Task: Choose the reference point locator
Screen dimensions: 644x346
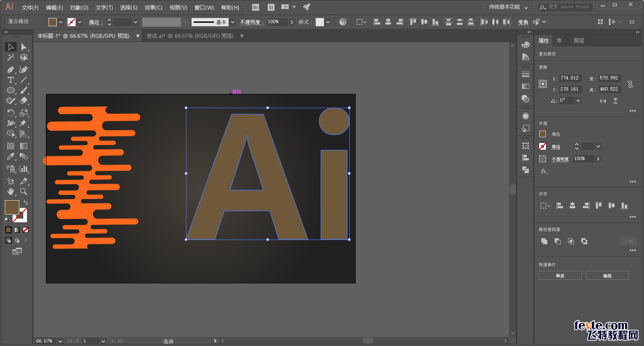Action: click(543, 84)
